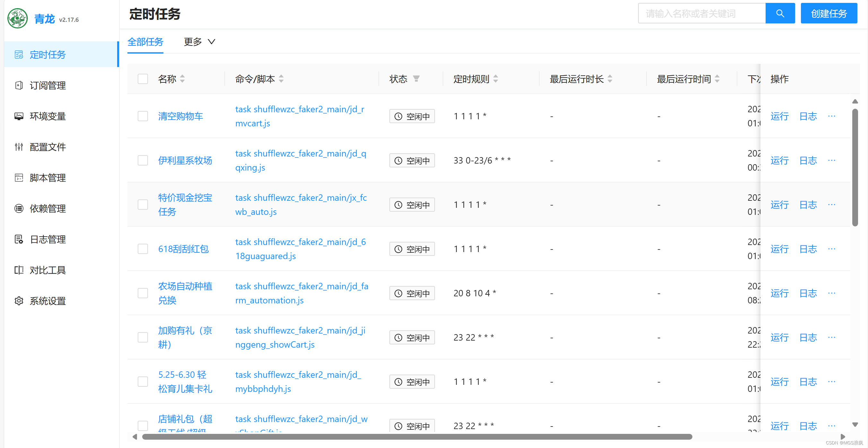Open 日志管理 in the sidebar
Screen dimensions: 868x448
pos(48,239)
